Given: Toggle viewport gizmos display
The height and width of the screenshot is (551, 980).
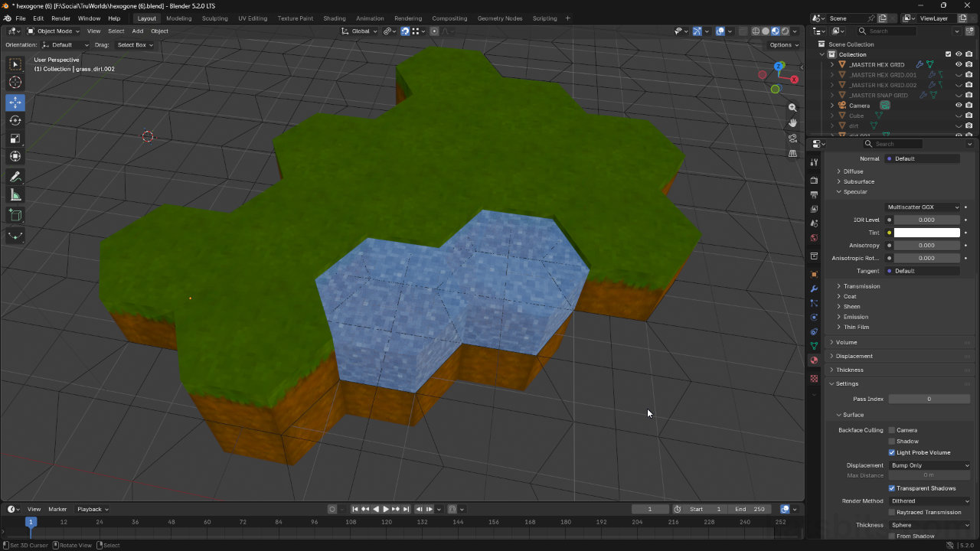Looking at the screenshot, I should pyautogui.click(x=697, y=31).
